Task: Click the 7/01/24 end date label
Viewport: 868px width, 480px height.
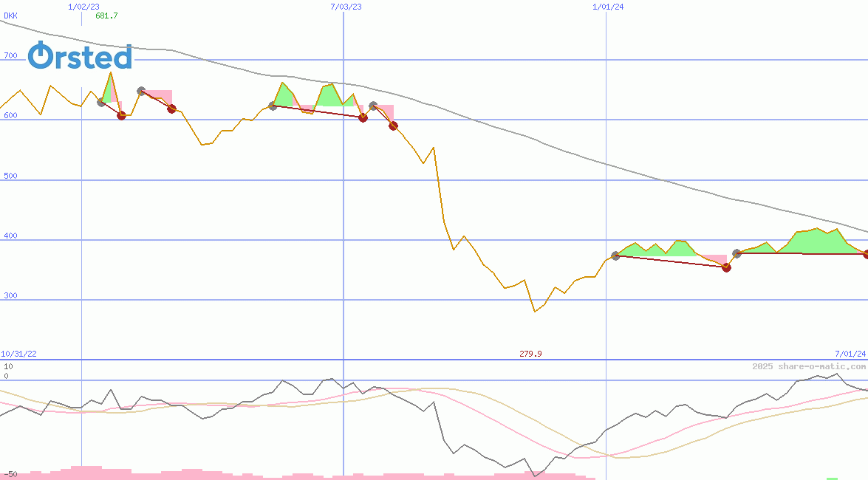Action: click(x=850, y=354)
